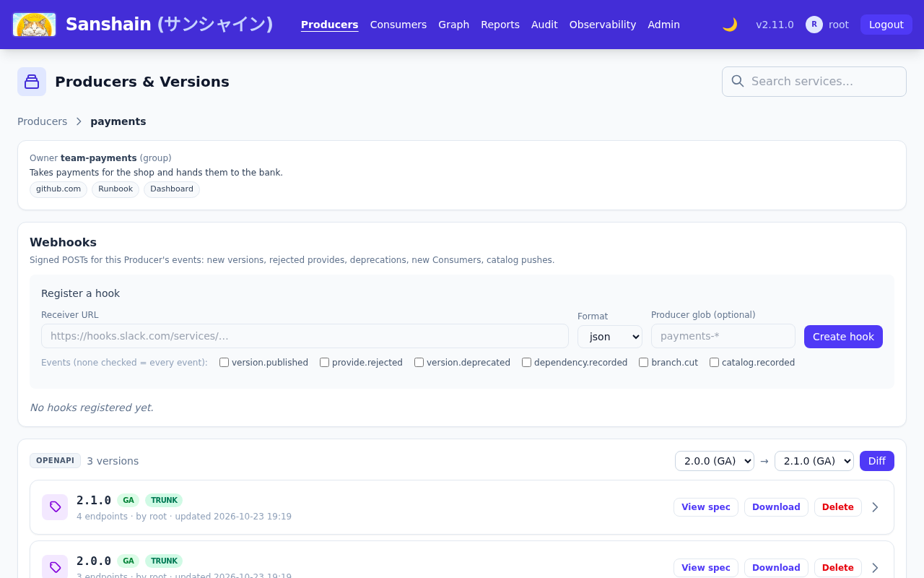Open the 2.0.0 (GA) base version dropdown
This screenshot has width=924, height=578.
click(x=715, y=461)
